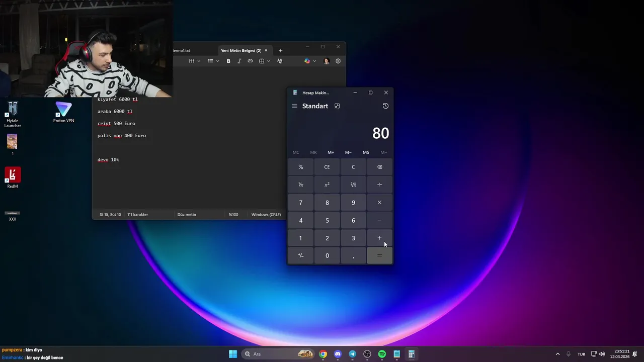Click the plus operator key

[x=379, y=238]
